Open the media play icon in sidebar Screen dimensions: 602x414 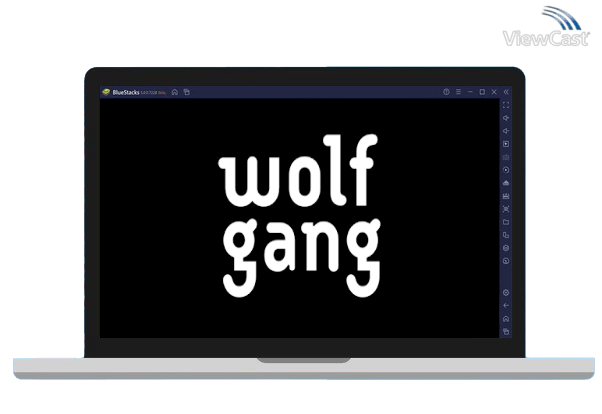tap(506, 144)
